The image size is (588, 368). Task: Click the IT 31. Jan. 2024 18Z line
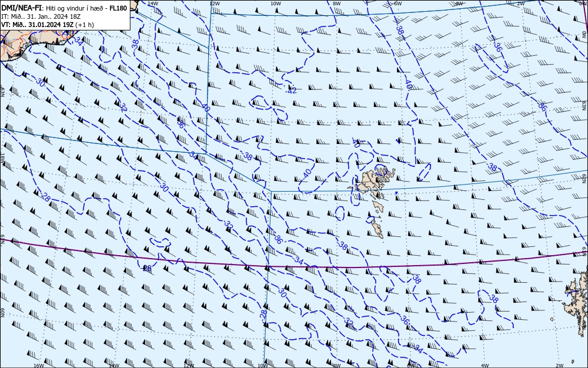[41, 16]
